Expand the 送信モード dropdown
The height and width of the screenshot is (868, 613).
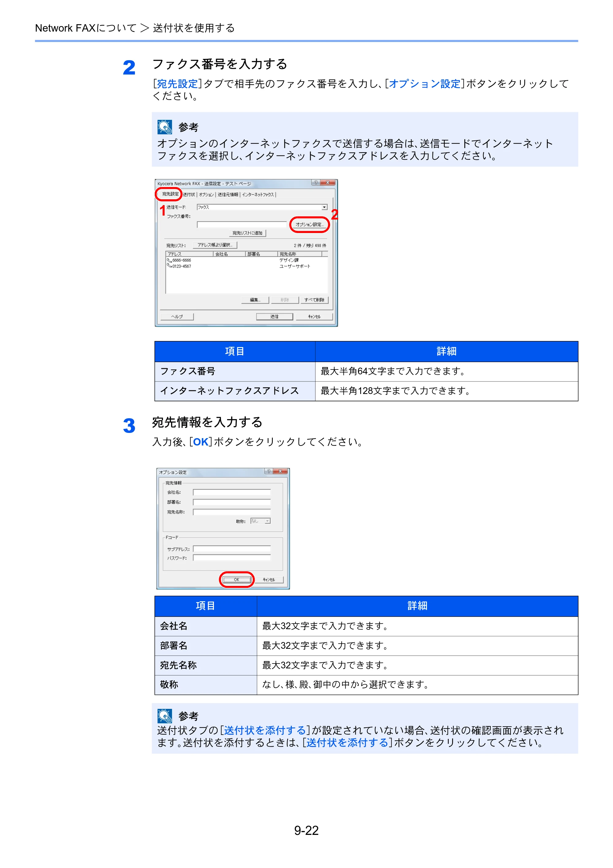click(x=324, y=207)
